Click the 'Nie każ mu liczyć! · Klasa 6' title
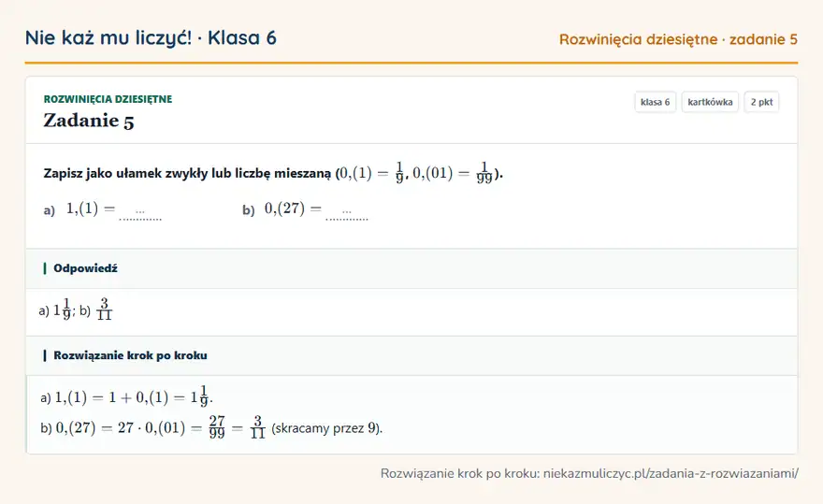 (151, 37)
